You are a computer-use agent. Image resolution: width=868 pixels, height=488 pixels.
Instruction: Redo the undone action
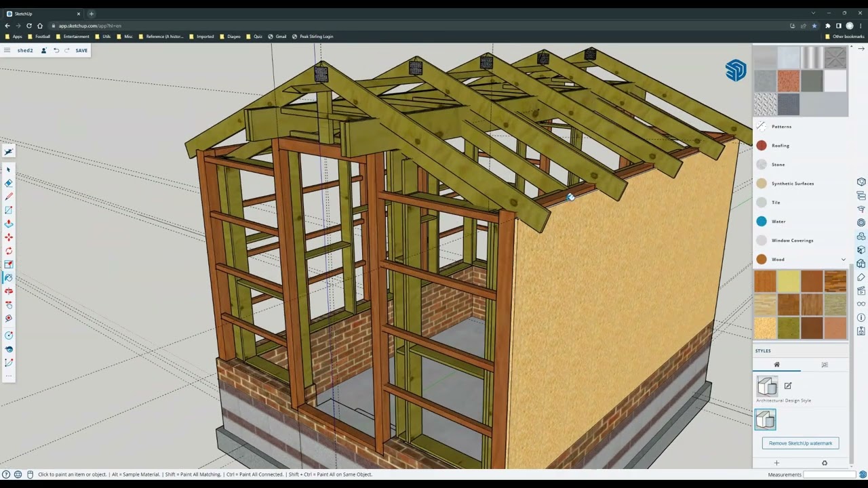pos(66,50)
